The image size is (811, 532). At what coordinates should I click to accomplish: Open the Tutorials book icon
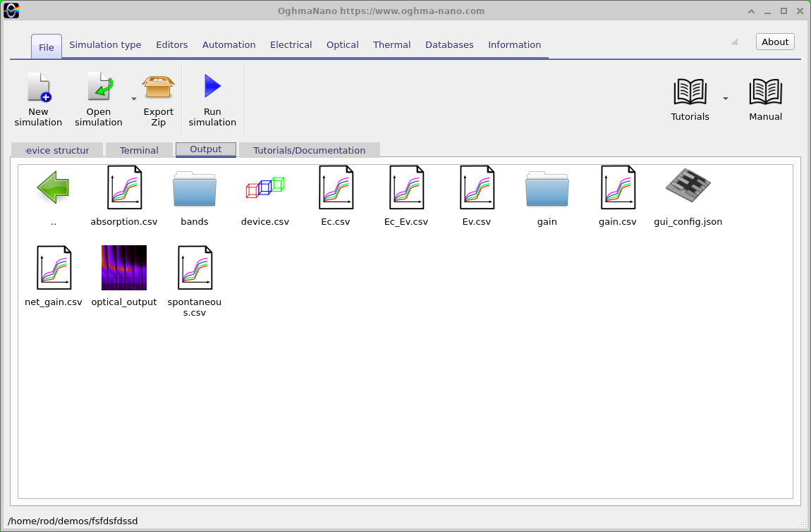[690, 92]
